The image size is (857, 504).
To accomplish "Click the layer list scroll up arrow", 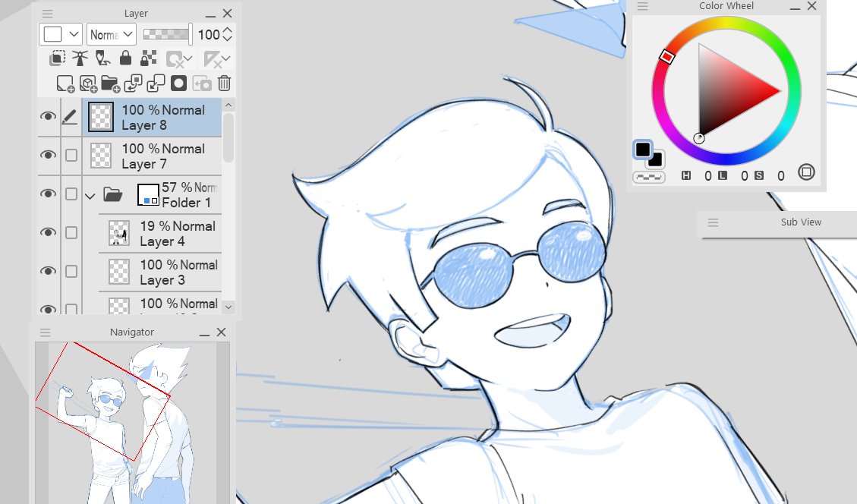I will (228, 105).
